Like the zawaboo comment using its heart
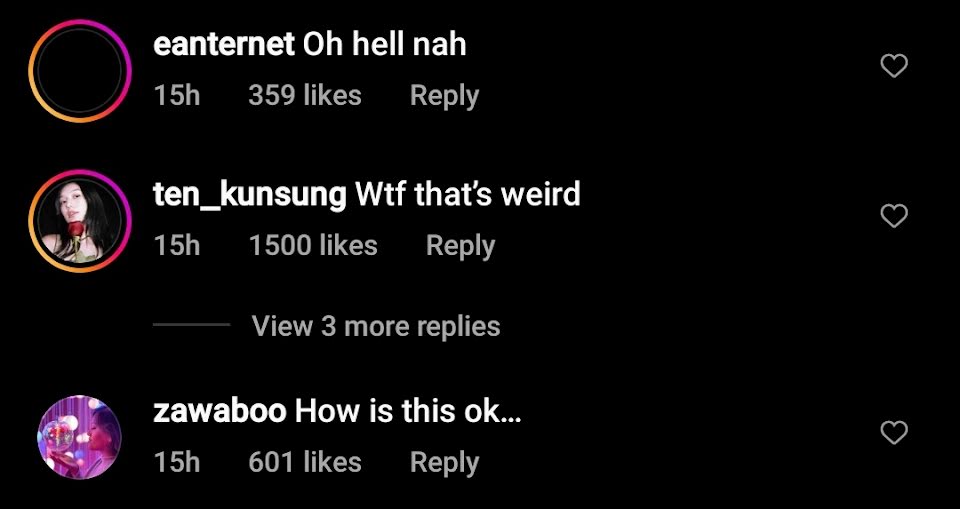Viewport: 960px width, 509px height. pyautogui.click(x=894, y=432)
